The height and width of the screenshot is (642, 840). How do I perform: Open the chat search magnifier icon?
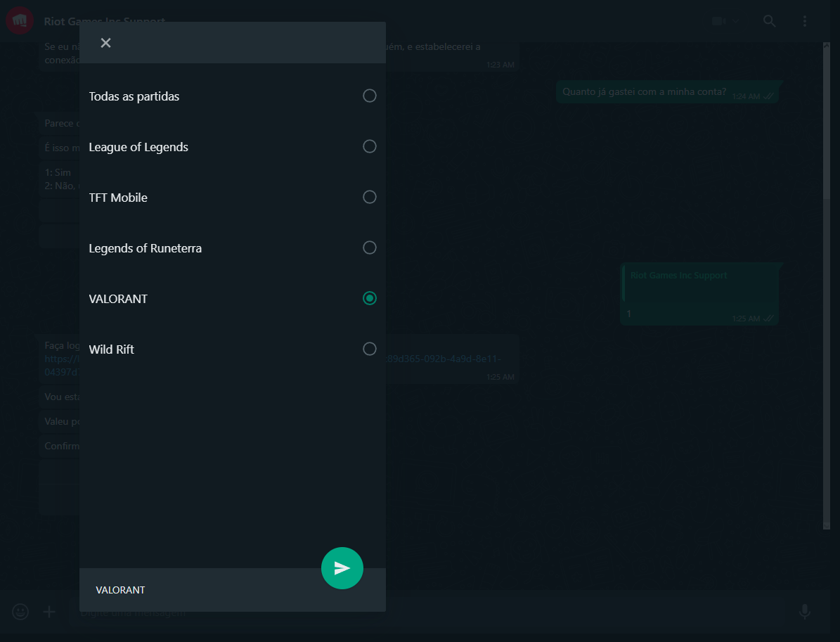(x=769, y=21)
